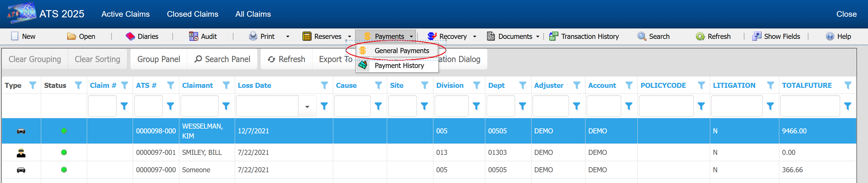Click the New document icon
Screen dimensions: 868x183
click(x=15, y=36)
